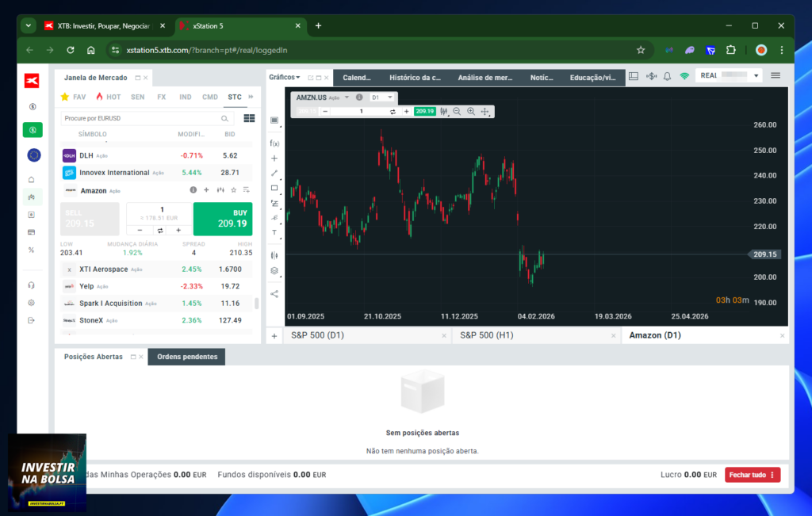Click the notifications bell icon
The width and height of the screenshot is (812, 516).
tap(667, 76)
